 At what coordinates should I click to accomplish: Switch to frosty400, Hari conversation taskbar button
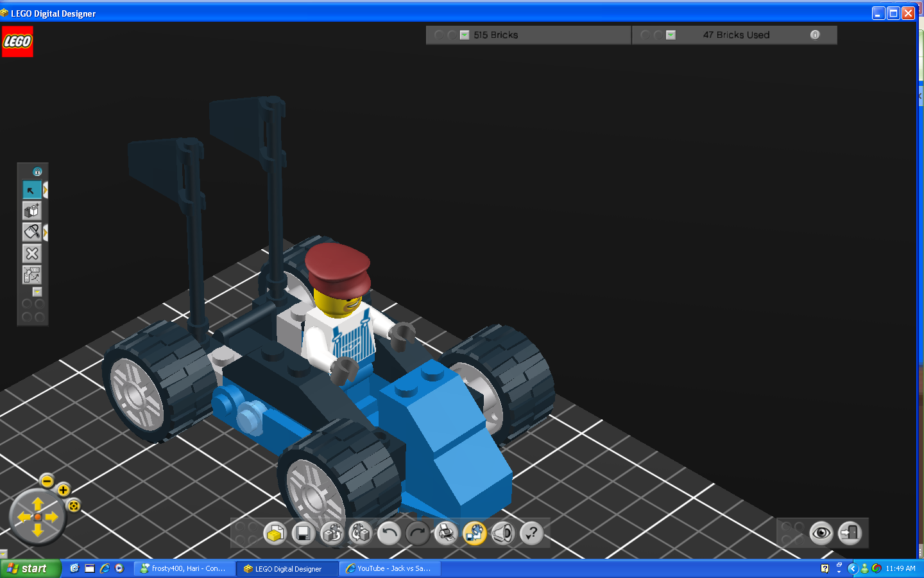184,568
